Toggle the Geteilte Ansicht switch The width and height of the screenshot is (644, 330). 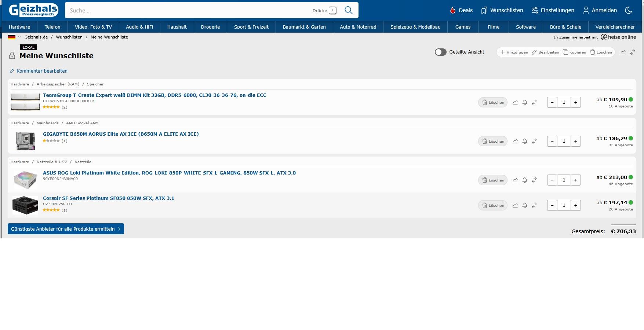[441, 52]
